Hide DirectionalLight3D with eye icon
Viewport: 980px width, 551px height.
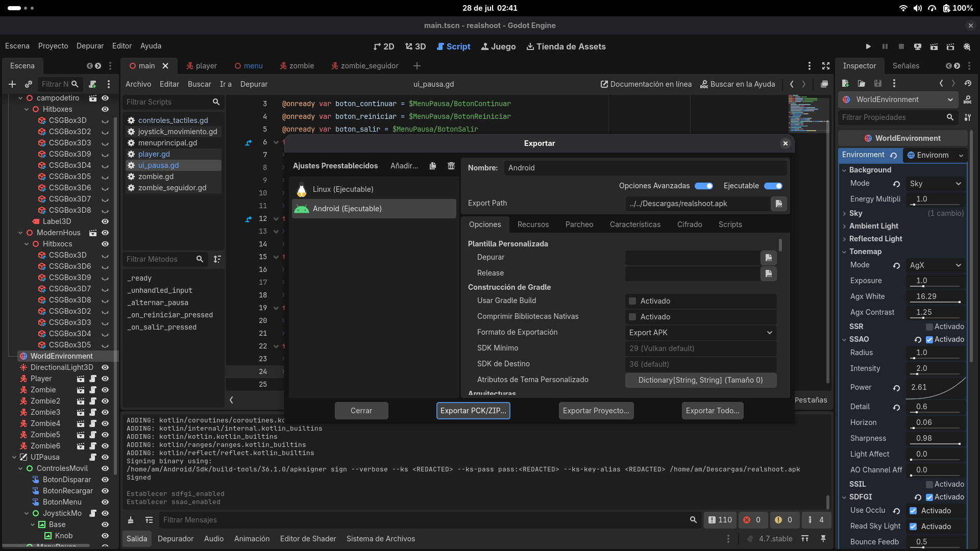105,367
